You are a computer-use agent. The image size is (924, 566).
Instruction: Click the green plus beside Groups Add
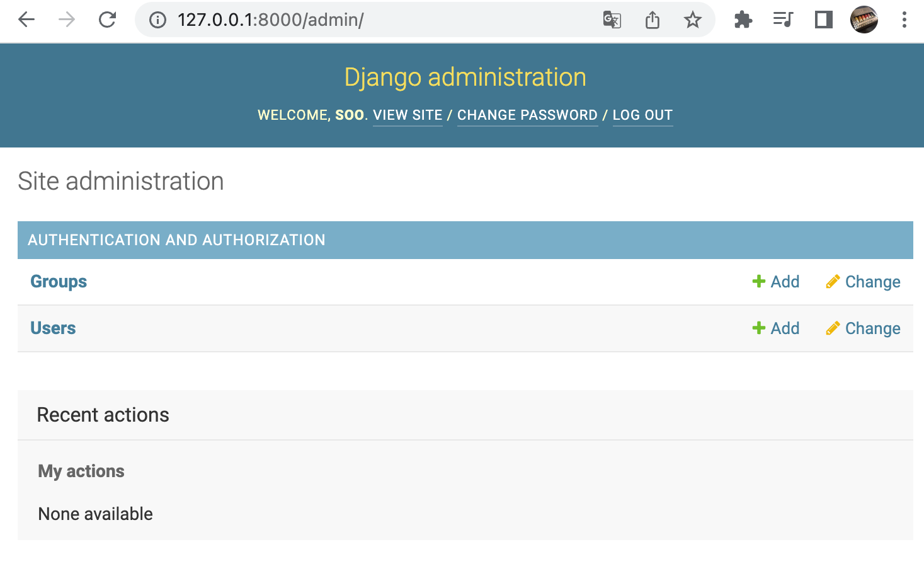pos(759,281)
